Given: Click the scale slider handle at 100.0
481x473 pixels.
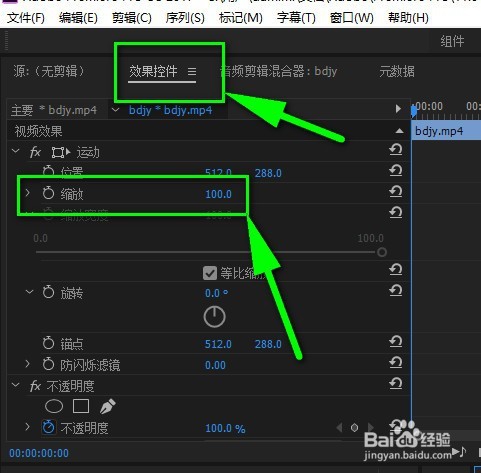Looking at the screenshot, I should [x=382, y=252].
